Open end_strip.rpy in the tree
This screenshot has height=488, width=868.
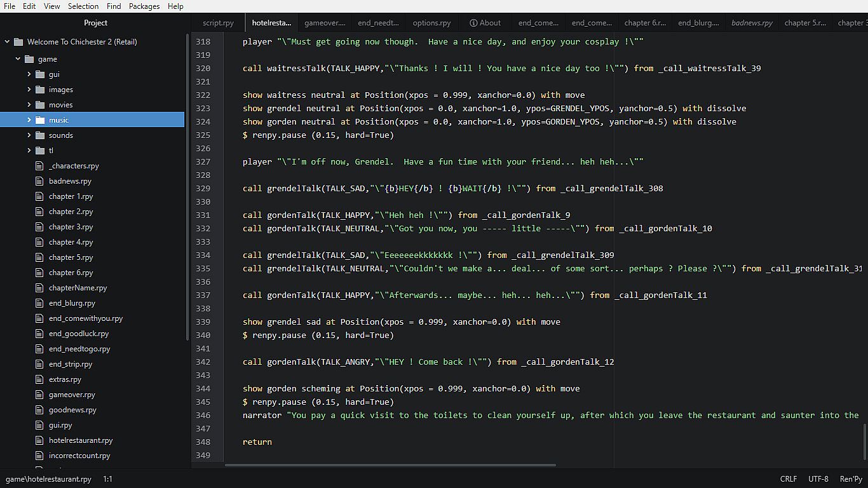[x=71, y=364]
